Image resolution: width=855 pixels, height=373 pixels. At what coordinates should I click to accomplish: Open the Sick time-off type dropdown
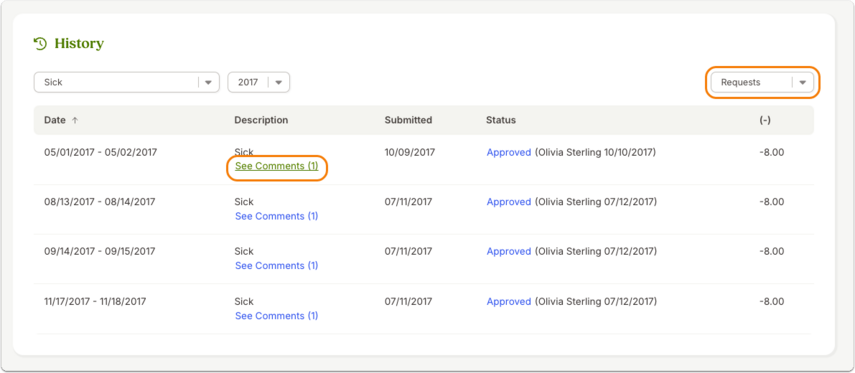pyautogui.click(x=127, y=82)
